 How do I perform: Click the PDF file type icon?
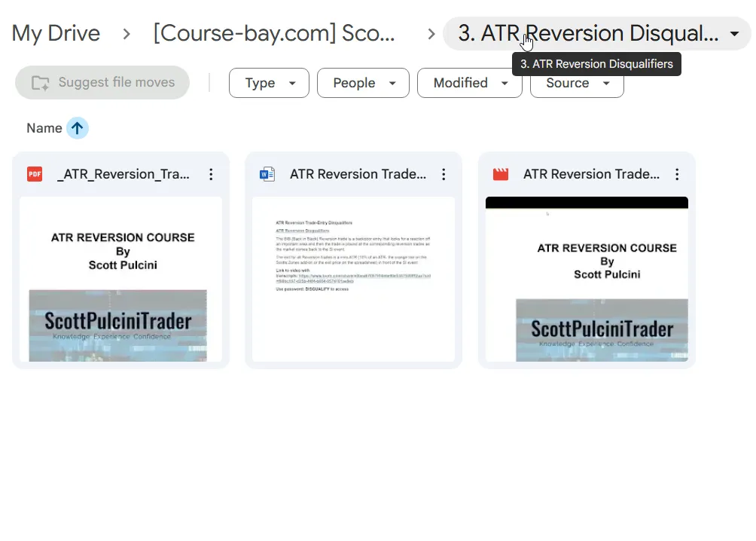35,174
